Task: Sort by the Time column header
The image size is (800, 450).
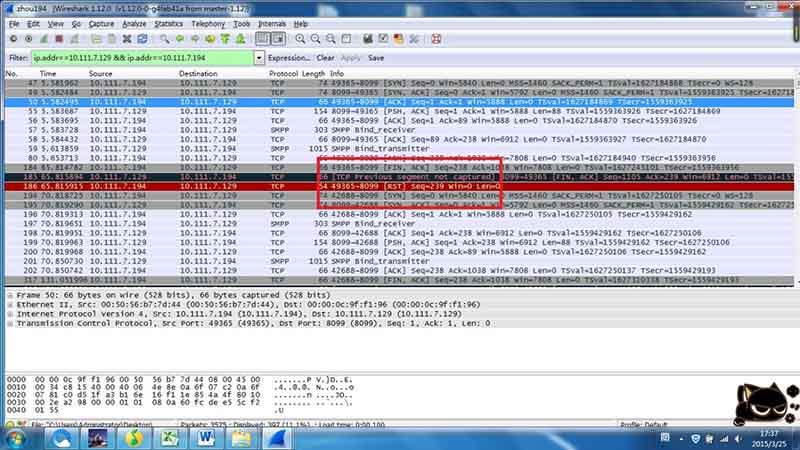Action: 48,74
